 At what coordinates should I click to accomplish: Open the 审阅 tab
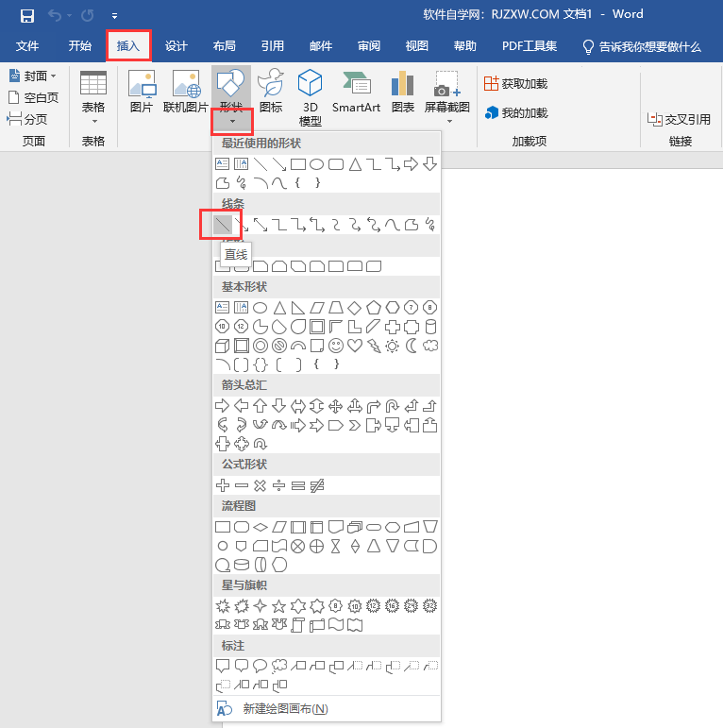(x=369, y=46)
